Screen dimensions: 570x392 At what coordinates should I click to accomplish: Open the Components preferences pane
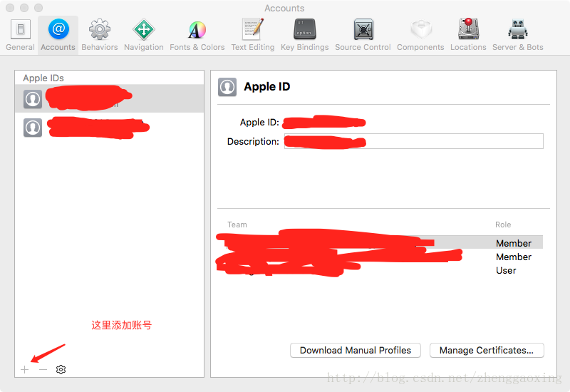click(x=420, y=35)
